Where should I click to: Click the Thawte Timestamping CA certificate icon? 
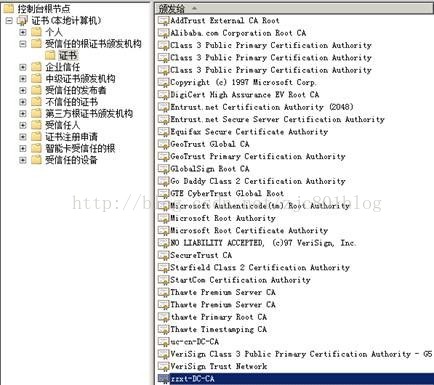pos(163,329)
